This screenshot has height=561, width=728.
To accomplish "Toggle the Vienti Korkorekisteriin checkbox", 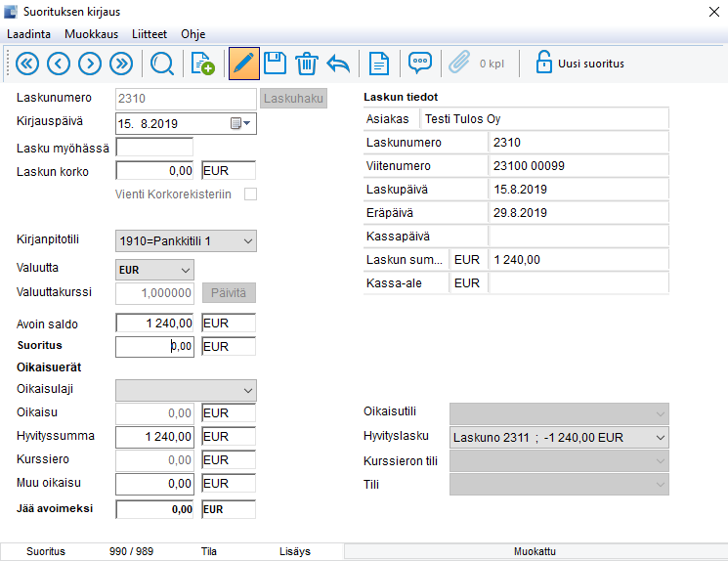I will tap(251, 194).
